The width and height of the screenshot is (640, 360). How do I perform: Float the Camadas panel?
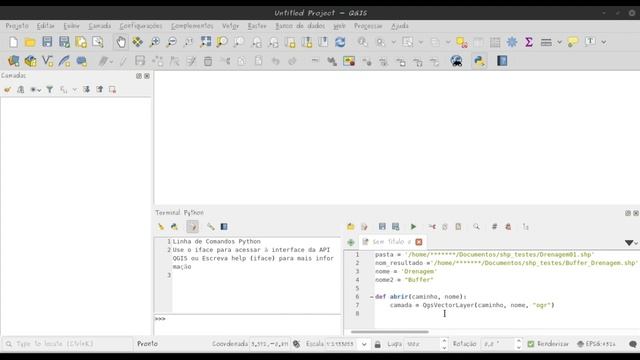[x=139, y=76]
